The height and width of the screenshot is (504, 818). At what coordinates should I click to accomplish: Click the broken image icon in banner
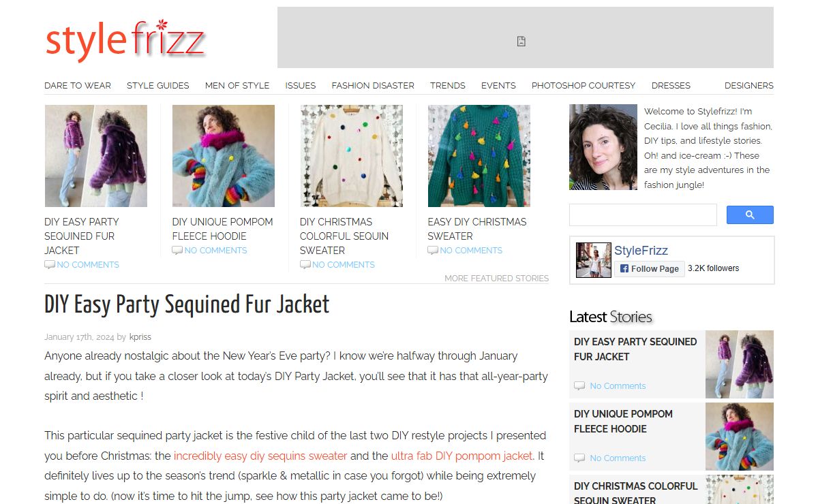(x=521, y=42)
